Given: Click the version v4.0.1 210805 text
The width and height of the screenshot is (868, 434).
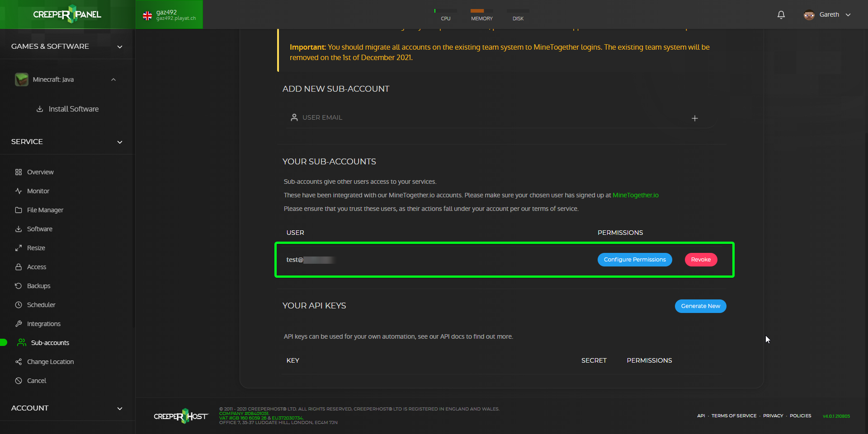Looking at the screenshot, I should [x=836, y=416].
